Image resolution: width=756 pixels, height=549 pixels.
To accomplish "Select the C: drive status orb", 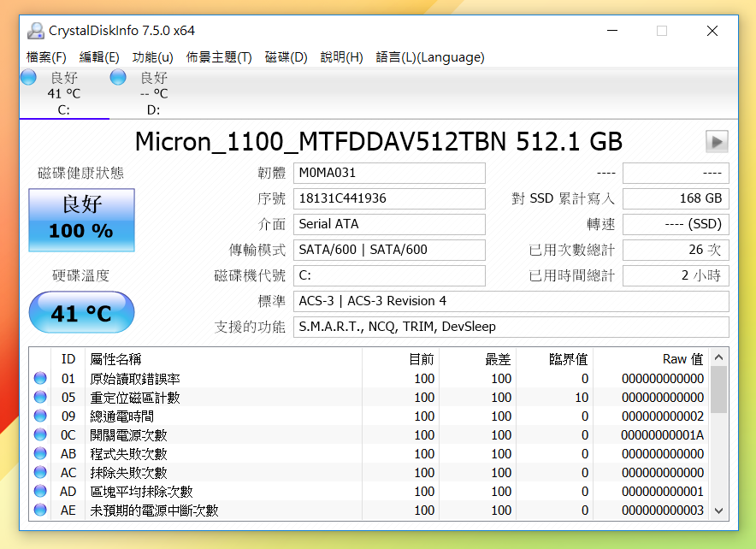I will coord(28,77).
